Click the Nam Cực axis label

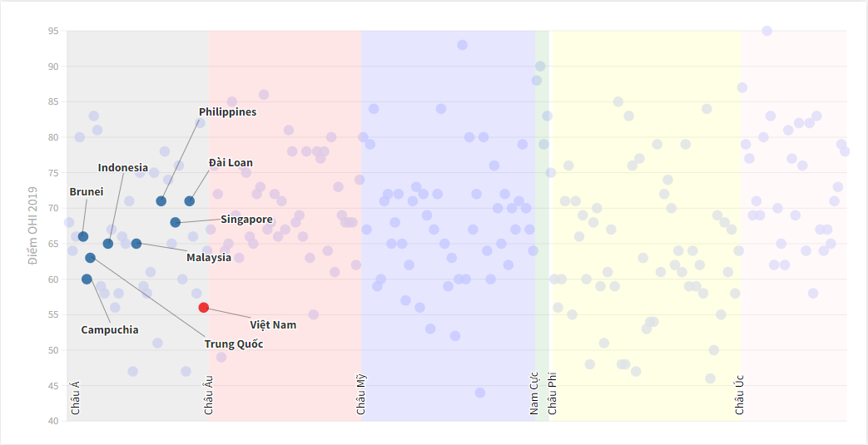(x=534, y=393)
